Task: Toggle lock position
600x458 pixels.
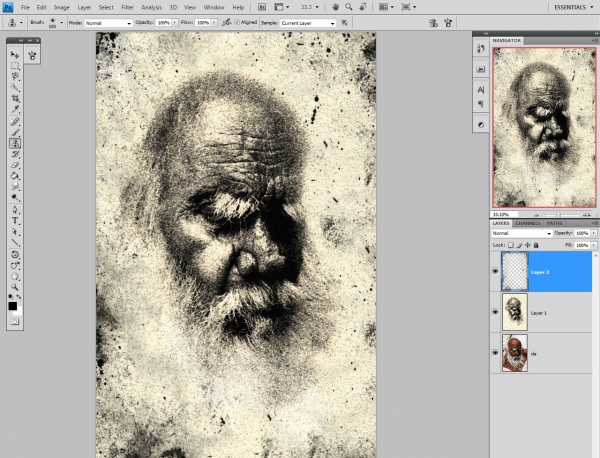Action: [528, 245]
